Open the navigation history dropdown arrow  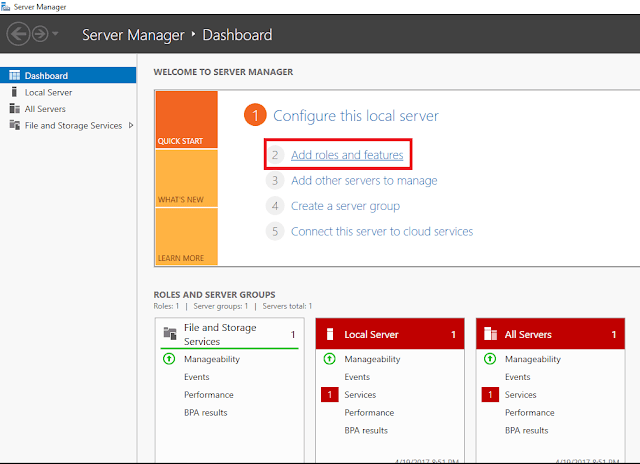(55, 33)
